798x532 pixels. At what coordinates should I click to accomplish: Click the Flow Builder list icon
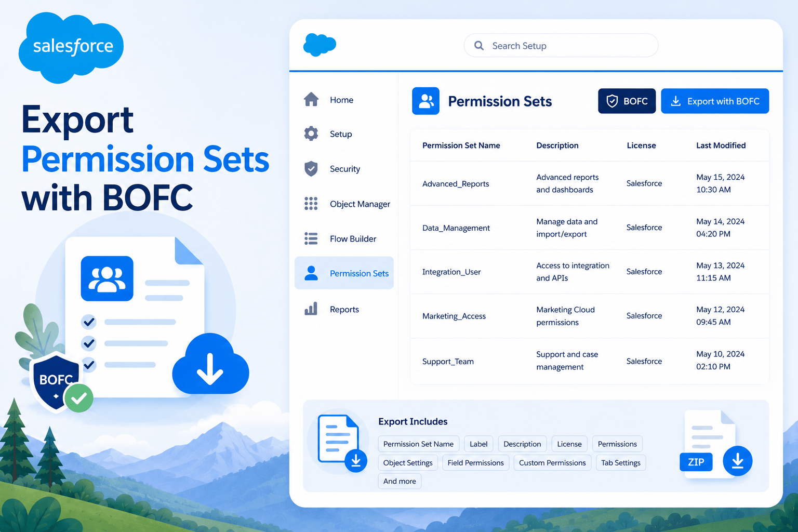[311, 238]
